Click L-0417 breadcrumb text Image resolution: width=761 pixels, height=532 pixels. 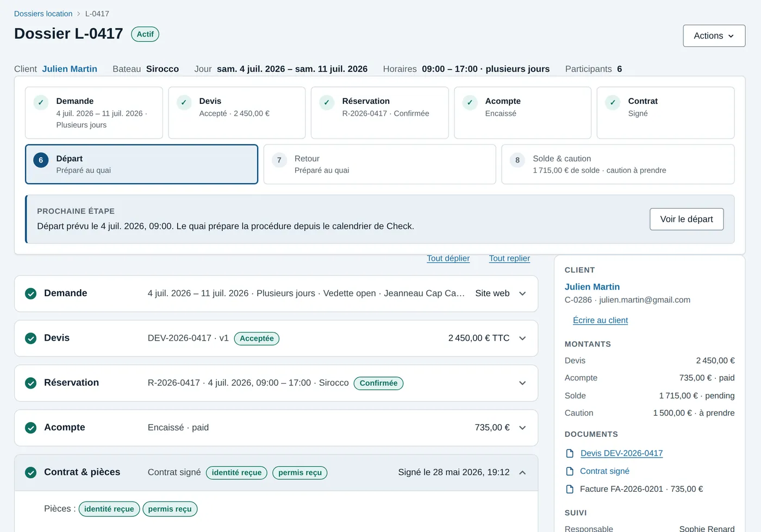click(97, 14)
